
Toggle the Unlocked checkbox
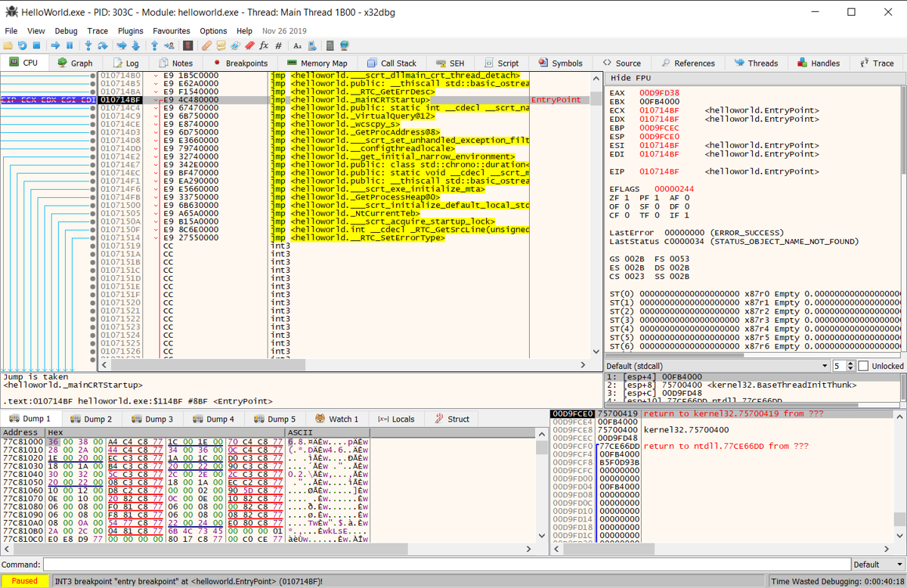click(863, 366)
